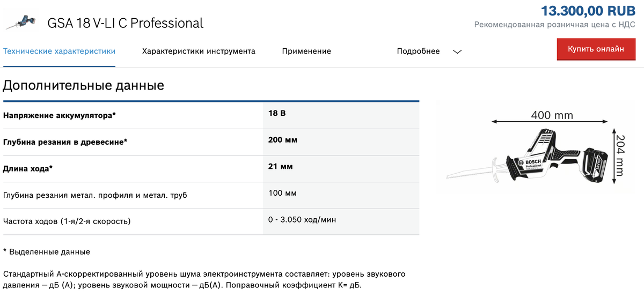Click the Выделенные данные footnote
This screenshot has width=644, height=296.
coord(47,251)
